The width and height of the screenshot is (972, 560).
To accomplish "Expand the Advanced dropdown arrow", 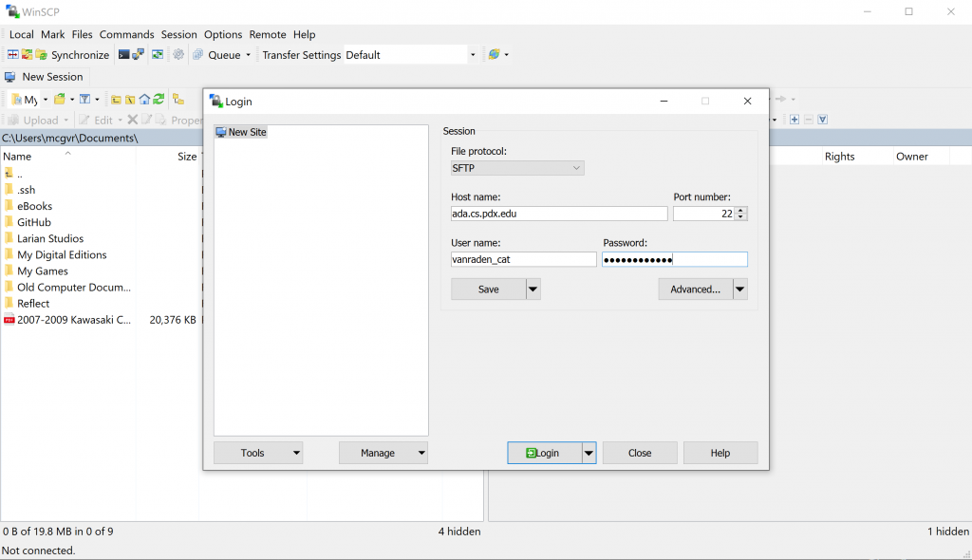I will pyautogui.click(x=740, y=289).
